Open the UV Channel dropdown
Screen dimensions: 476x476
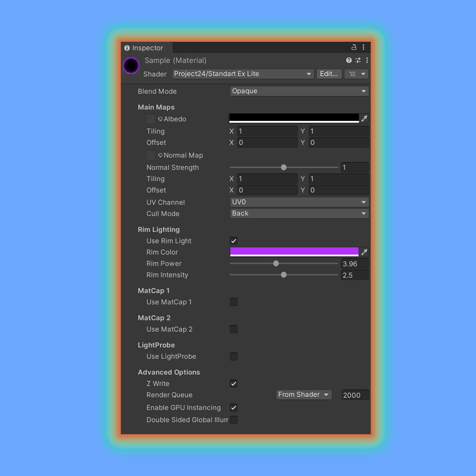click(299, 202)
